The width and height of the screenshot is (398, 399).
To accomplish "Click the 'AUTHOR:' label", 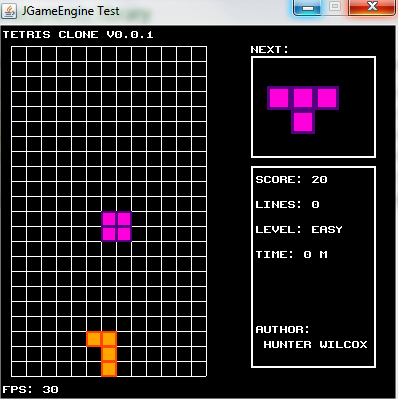I will point(283,330).
